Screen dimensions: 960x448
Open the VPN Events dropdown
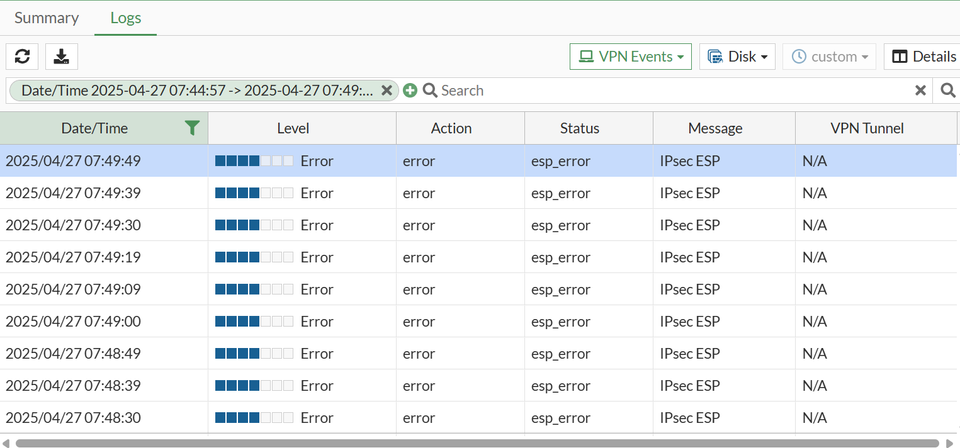[631, 57]
